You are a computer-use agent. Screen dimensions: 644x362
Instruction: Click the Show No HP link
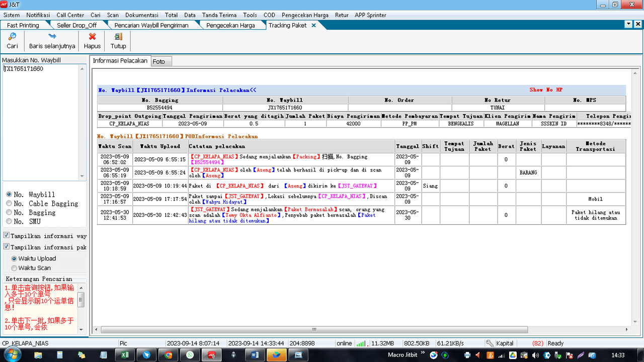click(x=546, y=90)
